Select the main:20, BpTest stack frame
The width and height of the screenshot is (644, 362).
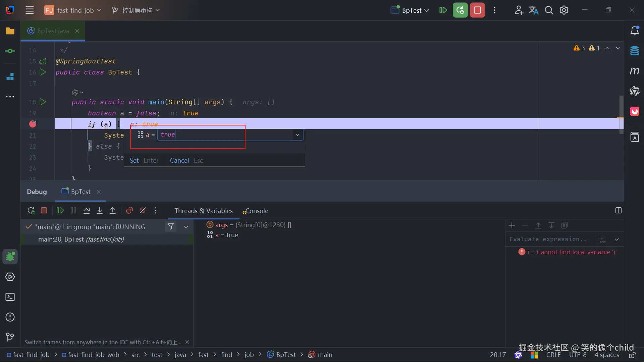tap(107, 239)
